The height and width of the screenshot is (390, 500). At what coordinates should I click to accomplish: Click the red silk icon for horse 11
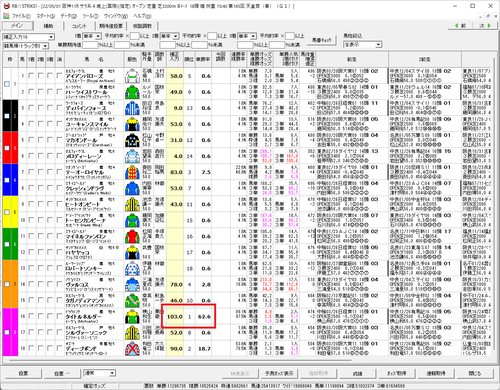[x=132, y=236]
